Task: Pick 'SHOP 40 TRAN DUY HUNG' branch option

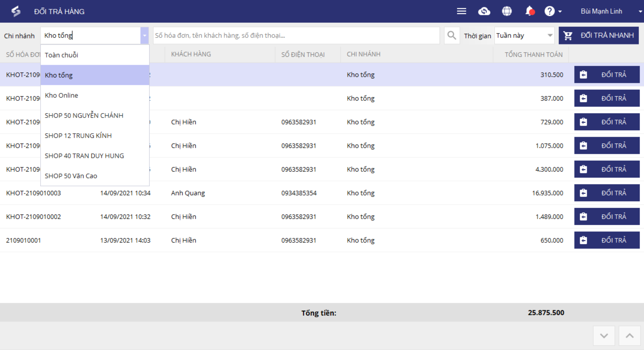Action: [95, 156]
